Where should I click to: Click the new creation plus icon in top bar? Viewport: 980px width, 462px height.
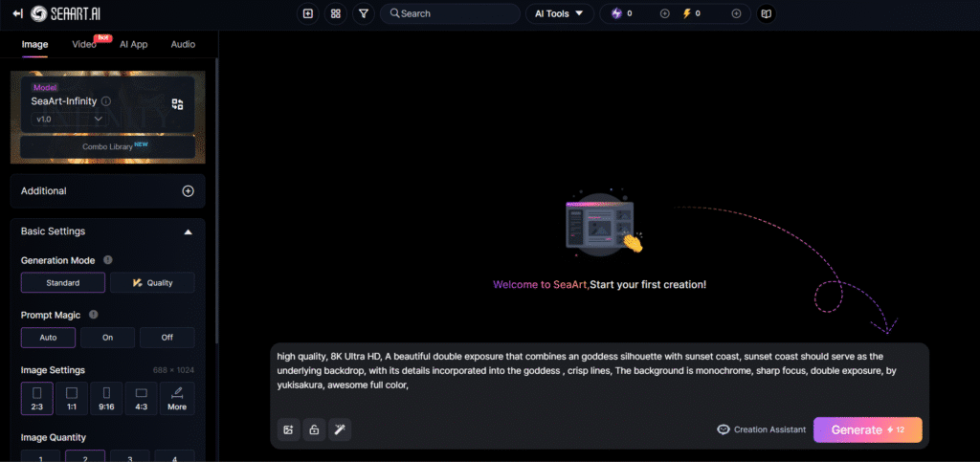[x=307, y=13]
